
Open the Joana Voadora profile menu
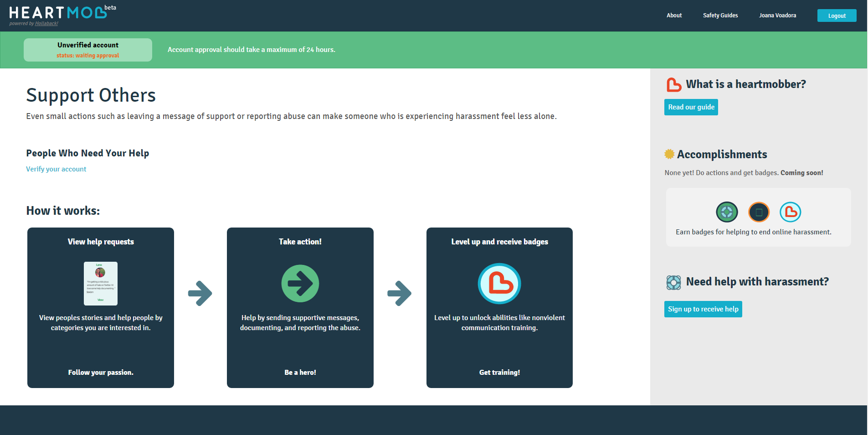778,16
